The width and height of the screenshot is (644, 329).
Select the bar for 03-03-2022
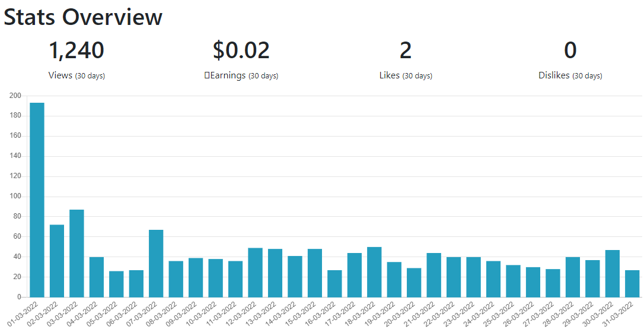[x=77, y=254]
